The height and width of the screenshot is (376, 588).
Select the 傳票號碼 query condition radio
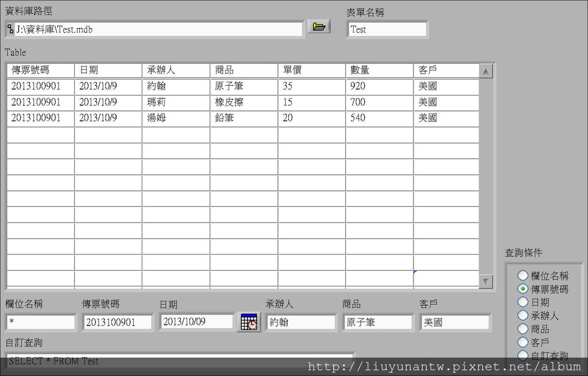[x=523, y=289]
